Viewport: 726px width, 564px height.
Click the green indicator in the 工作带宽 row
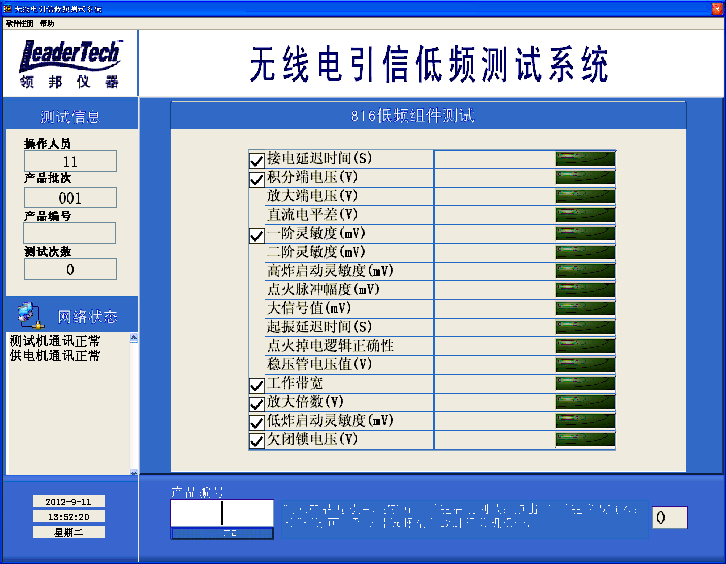585,383
